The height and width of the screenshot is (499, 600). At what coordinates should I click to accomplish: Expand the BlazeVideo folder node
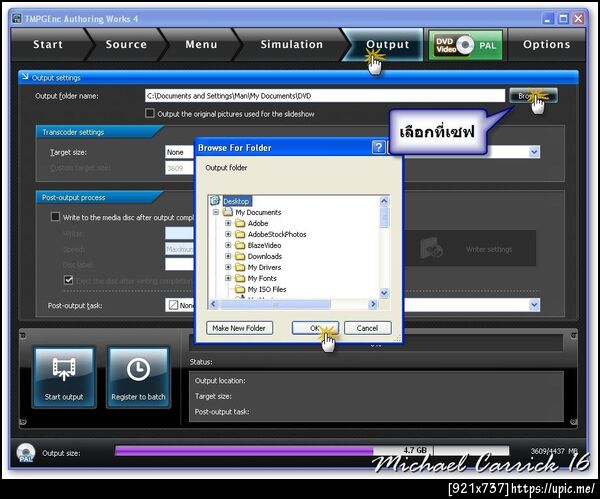click(x=228, y=245)
